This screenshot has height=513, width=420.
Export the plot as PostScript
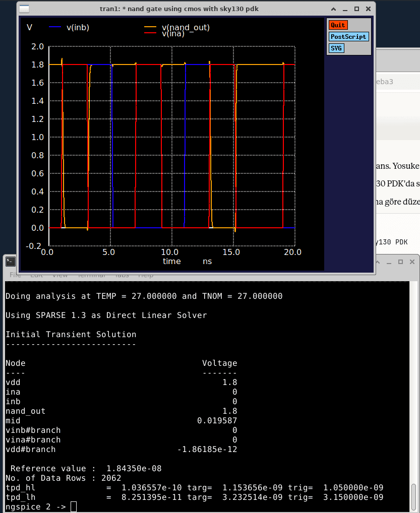point(348,36)
